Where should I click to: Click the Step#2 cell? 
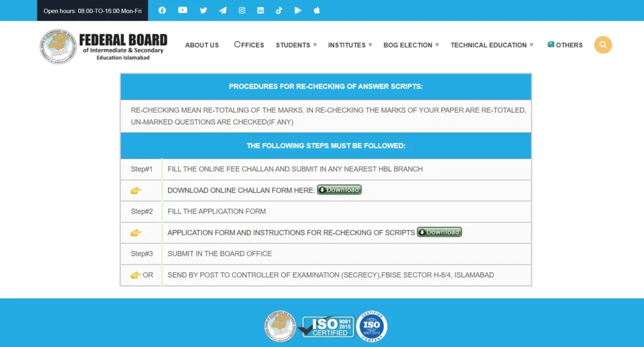point(142,212)
